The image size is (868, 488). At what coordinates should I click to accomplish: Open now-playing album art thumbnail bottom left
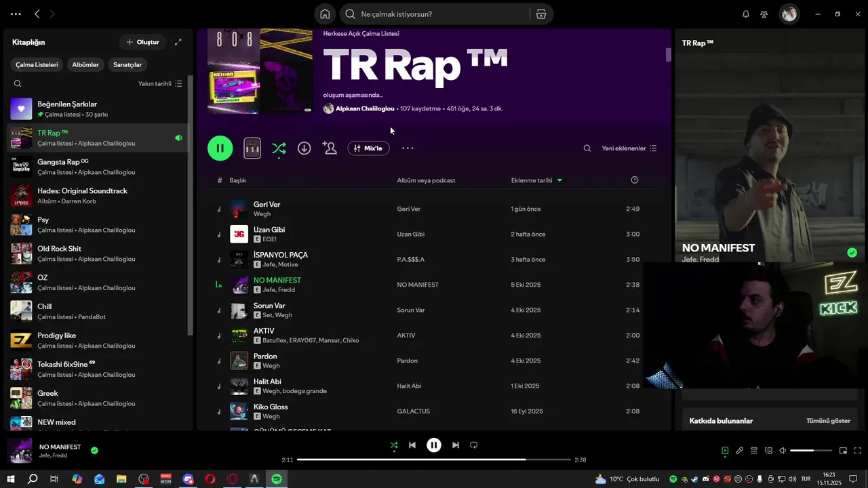[20, 451]
